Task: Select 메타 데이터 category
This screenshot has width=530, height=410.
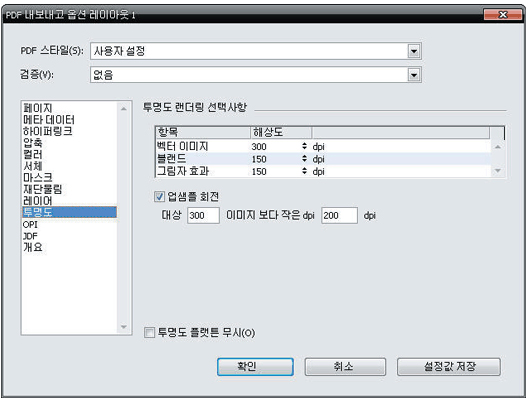Action: click(69, 120)
